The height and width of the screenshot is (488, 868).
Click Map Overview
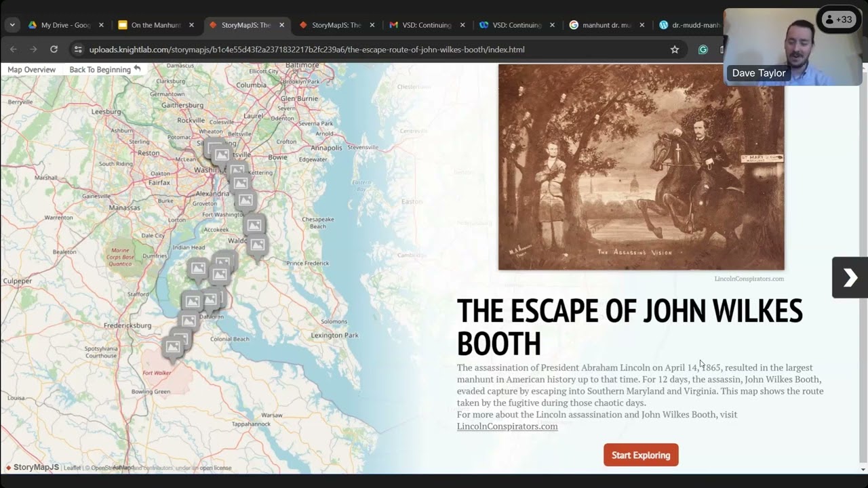(x=31, y=69)
